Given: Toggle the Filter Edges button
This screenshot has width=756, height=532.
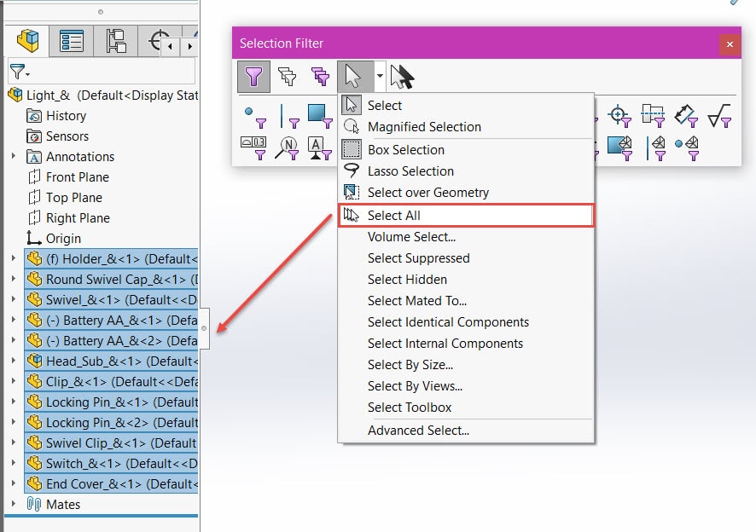Looking at the screenshot, I should (x=288, y=117).
